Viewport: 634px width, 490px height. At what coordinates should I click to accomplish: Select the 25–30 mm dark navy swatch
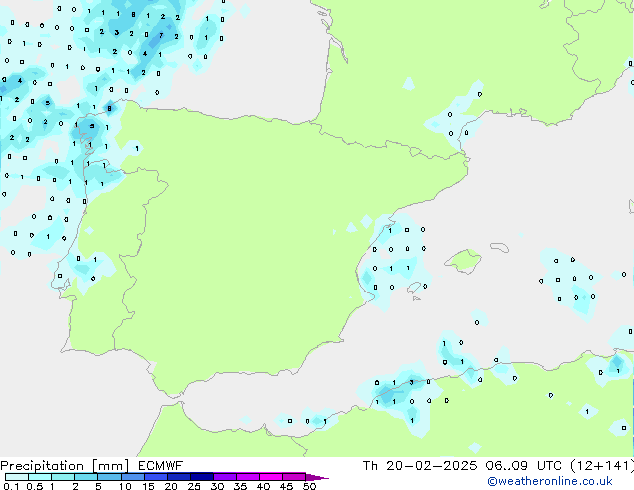pyautogui.click(x=202, y=477)
